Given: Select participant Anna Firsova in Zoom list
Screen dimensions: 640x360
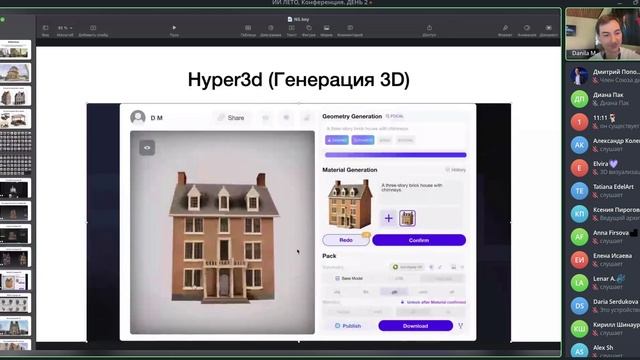Looking at the screenshot, I should (604, 237).
